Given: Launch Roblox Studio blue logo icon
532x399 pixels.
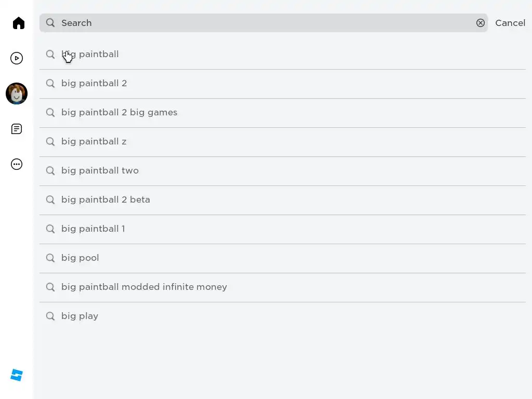Looking at the screenshot, I should click(x=17, y=375).
